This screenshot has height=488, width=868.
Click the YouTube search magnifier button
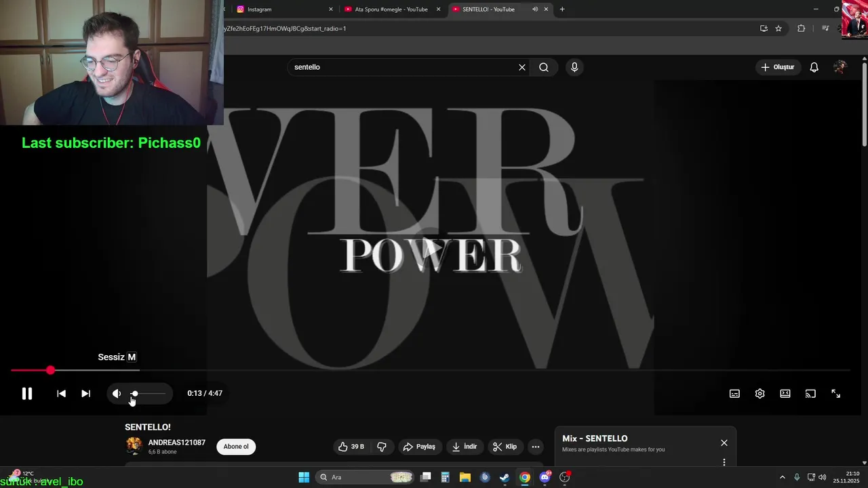(544, 67)
